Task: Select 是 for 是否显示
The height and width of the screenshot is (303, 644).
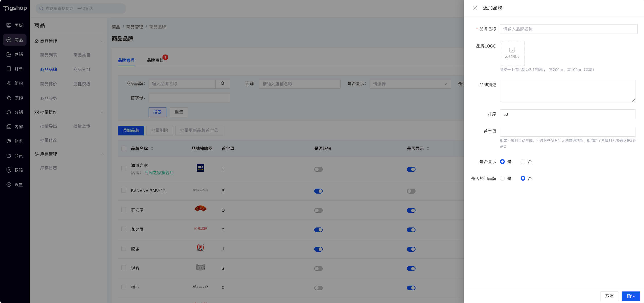Action: point(502,161)
